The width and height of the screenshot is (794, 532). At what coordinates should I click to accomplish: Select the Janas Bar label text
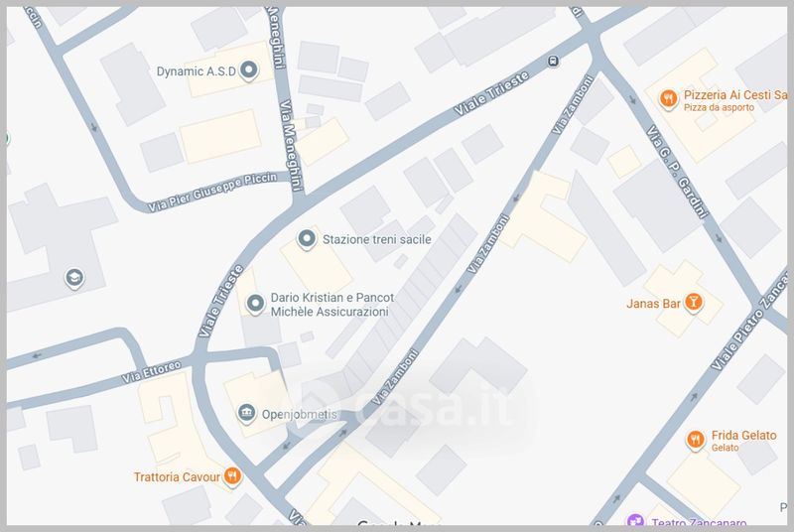click(653, 304)
